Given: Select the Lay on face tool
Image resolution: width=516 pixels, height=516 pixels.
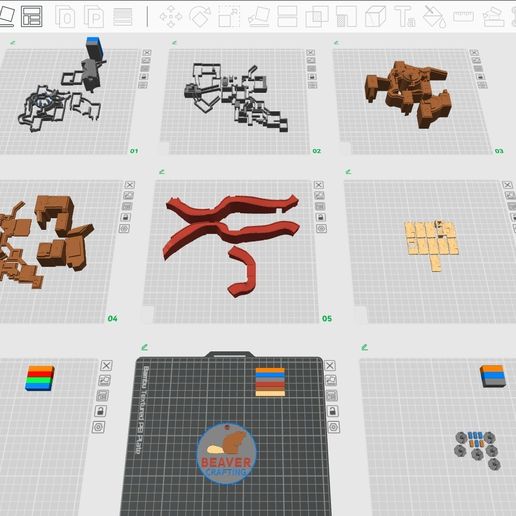Looking at the screenshot, I should 259,16.
